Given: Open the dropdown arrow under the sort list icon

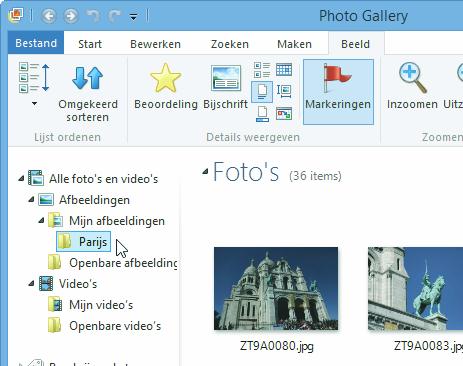Looking at the screenshot, I should [x=34, y=104].
